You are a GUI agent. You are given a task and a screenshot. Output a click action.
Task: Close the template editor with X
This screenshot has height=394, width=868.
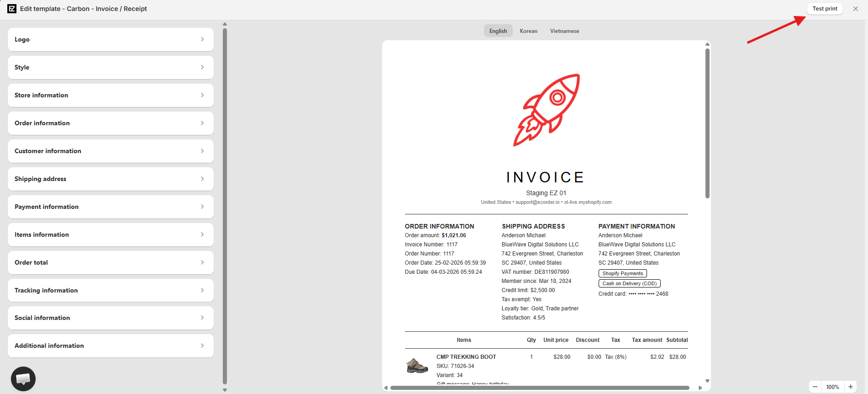856,9
